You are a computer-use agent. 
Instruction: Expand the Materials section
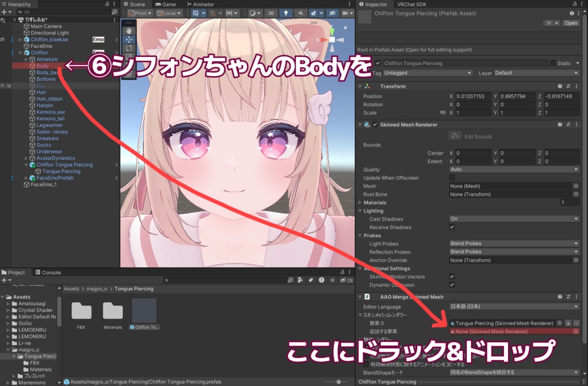[x=361, y=203]
